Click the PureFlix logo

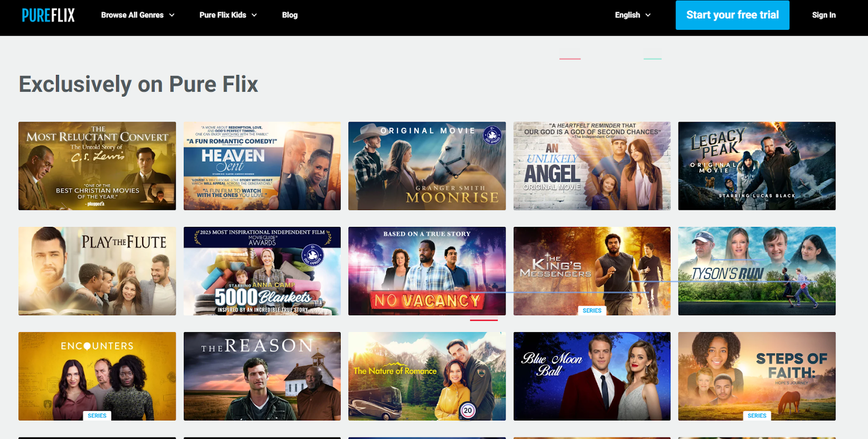pyautogui.click(x=48, y=15)
